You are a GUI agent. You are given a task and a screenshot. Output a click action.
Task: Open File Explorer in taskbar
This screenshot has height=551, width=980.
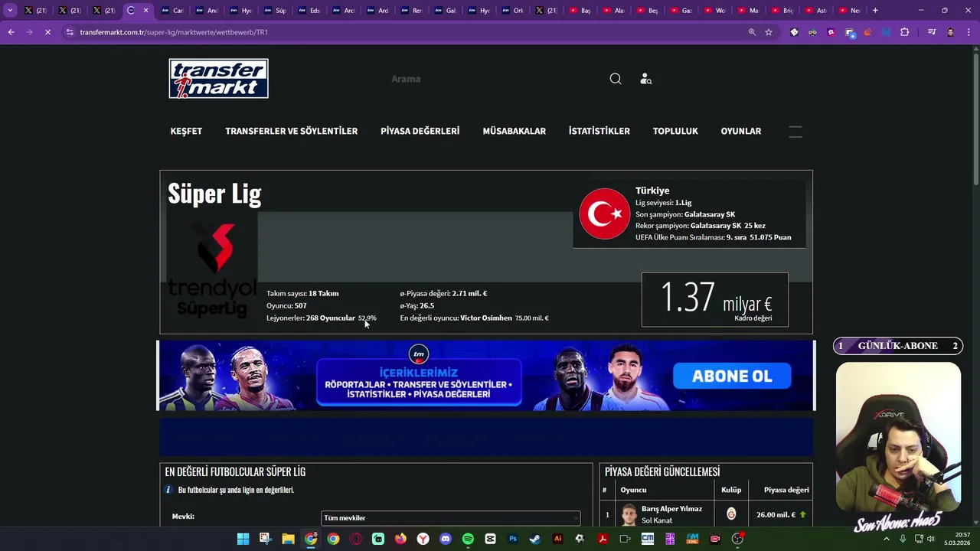[x=288, y=539]
